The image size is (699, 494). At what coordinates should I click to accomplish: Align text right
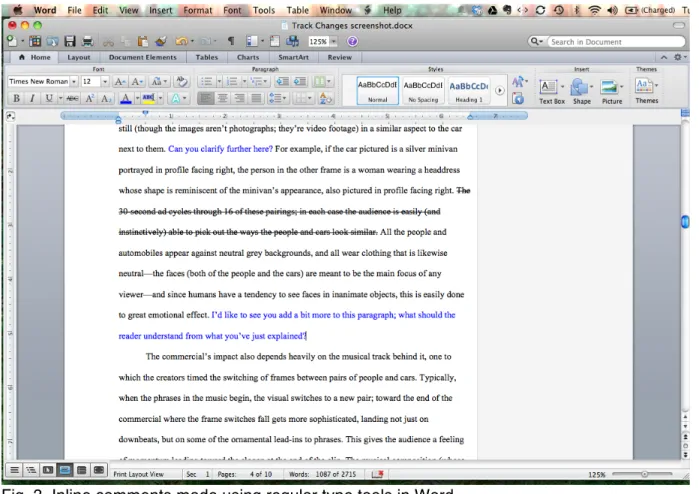pyautogui.click(x=239, y=99)
